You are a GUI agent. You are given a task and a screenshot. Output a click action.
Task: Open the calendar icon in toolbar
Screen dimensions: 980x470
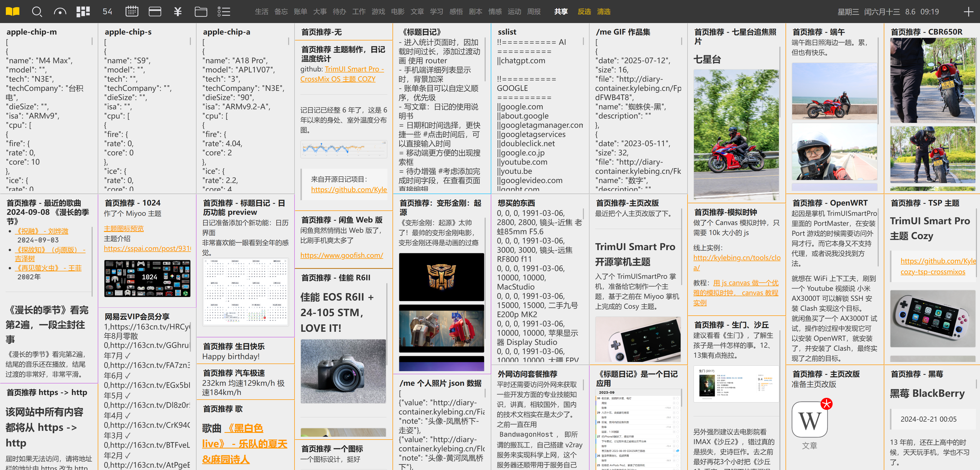coord(132,12)
